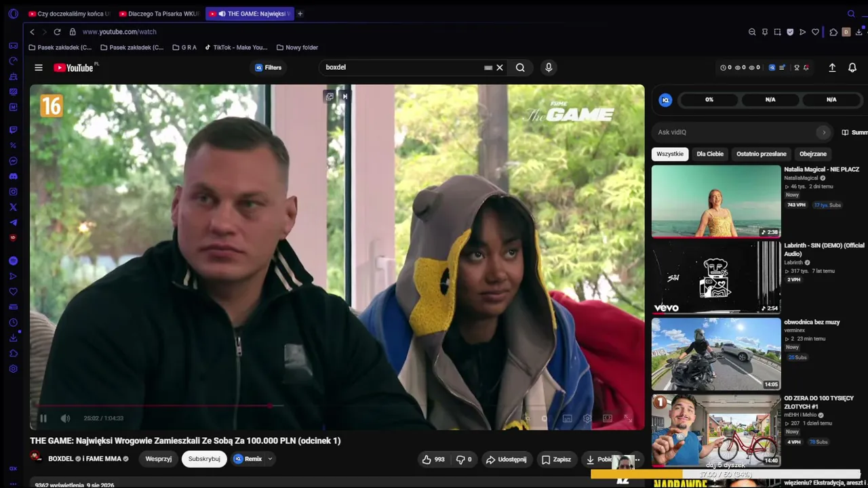Screen dimensions: 868x488
Task: Open the browser downloads icon
Action: (x=859, y=32)
